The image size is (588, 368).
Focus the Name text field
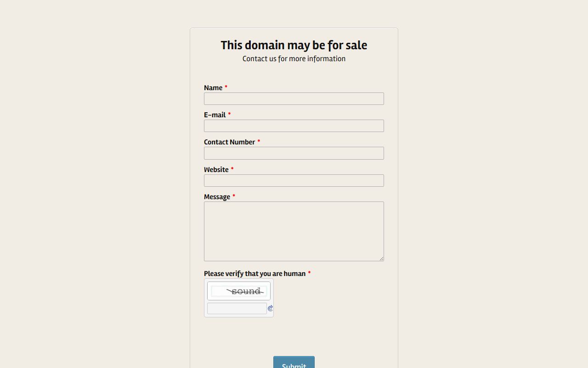294,99
